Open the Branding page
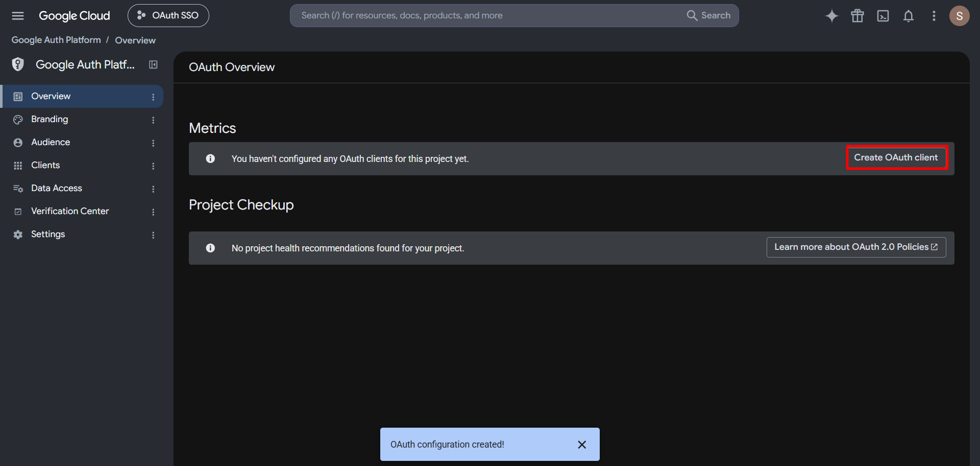This screenshot has width=980, height=466. point(82,119)
